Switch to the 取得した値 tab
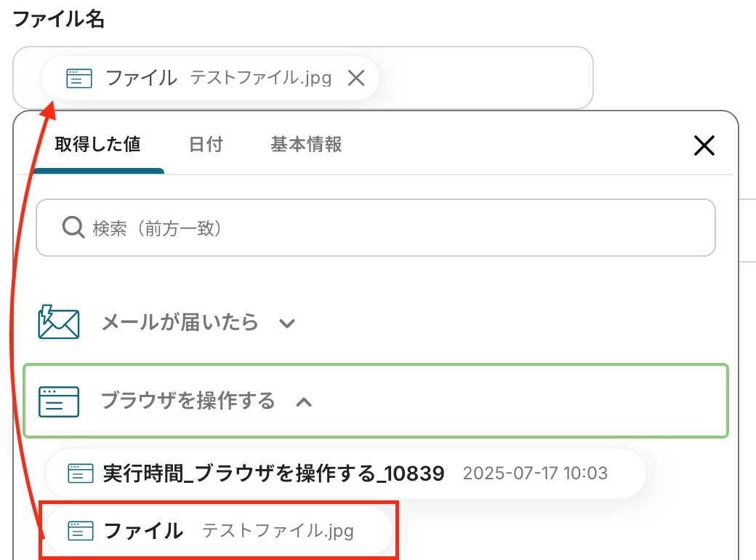 pyautogui.click(x=97, y=145)
